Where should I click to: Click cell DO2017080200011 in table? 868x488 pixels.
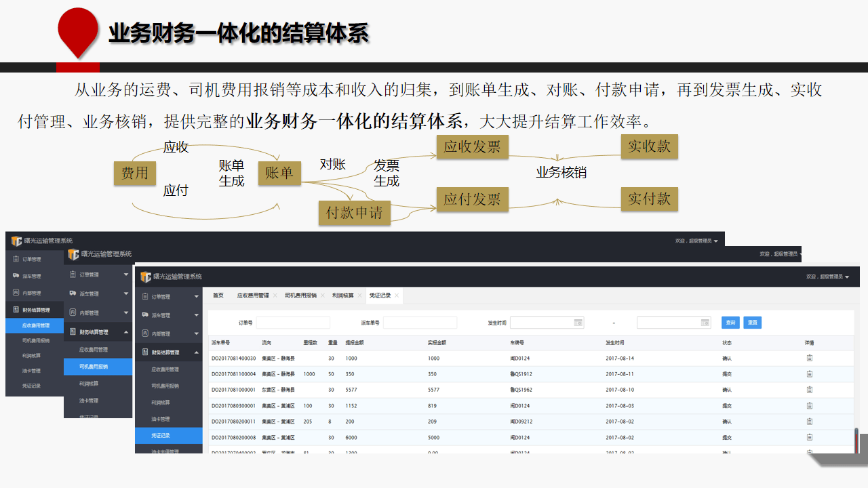(233, 422)
